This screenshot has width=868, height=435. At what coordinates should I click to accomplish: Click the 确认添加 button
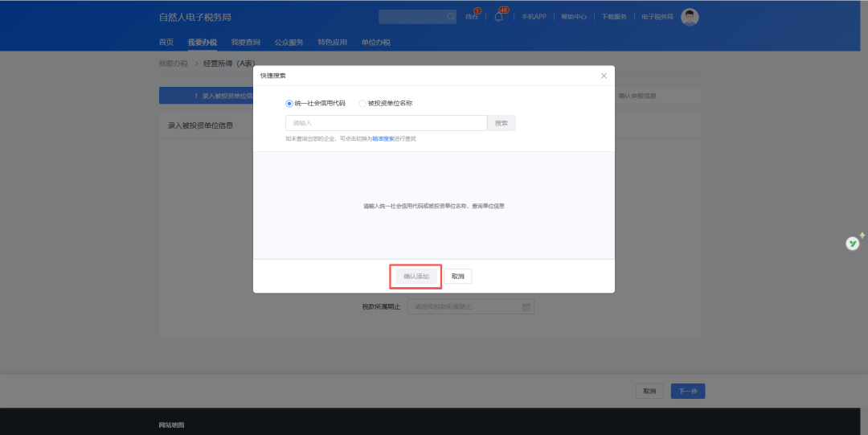pos(416,277)
